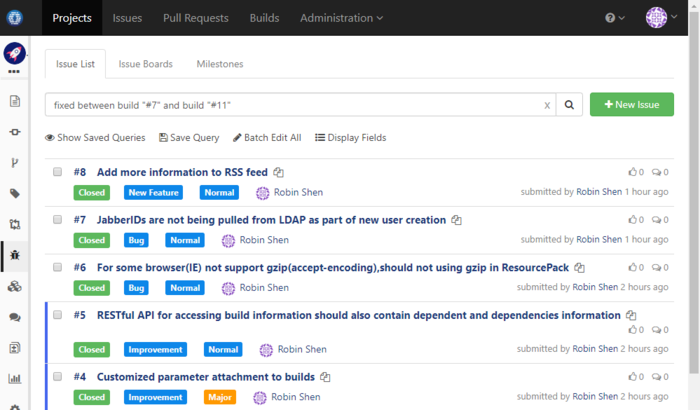
Task: Check the box next to issue #5
Action: point(58,315)
